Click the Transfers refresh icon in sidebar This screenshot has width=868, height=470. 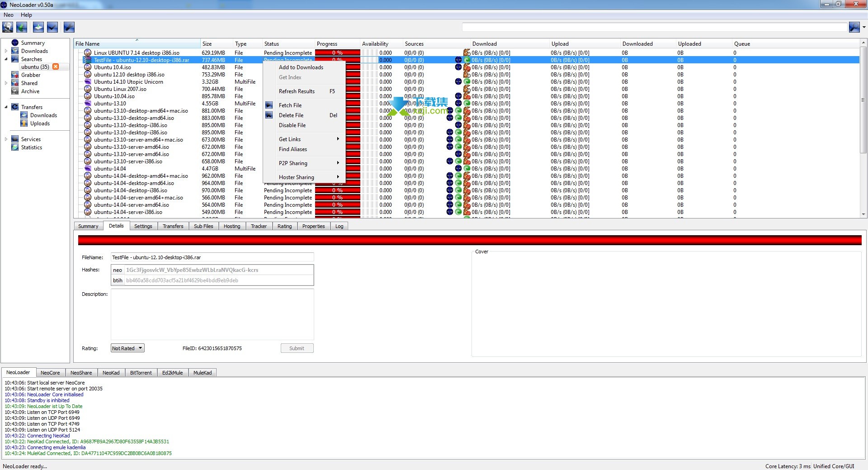15,107
